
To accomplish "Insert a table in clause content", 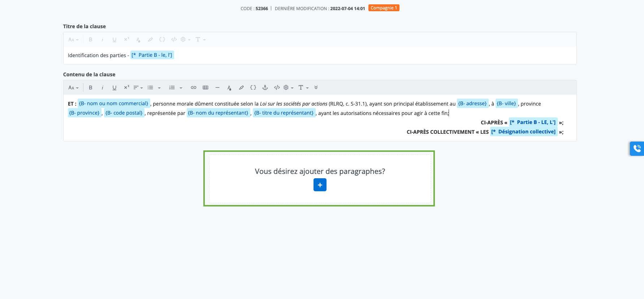I will coord(206,87).
